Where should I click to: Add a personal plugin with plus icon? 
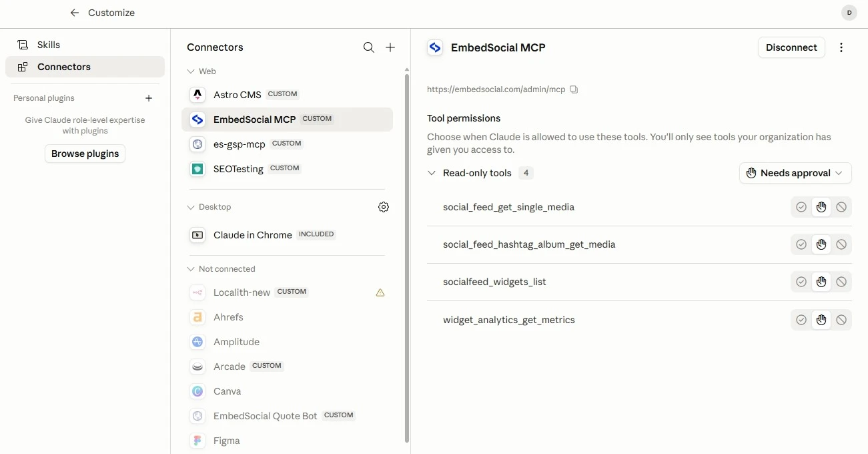tap(149, 98)
